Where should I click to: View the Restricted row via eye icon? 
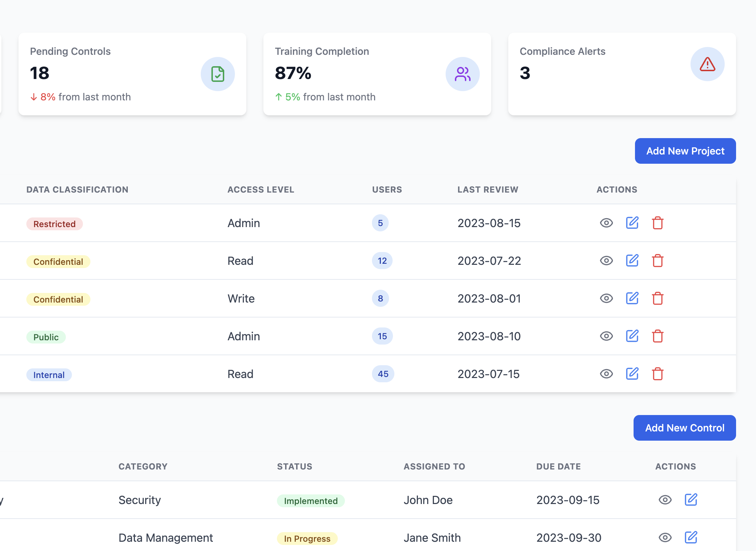point(606,223)
